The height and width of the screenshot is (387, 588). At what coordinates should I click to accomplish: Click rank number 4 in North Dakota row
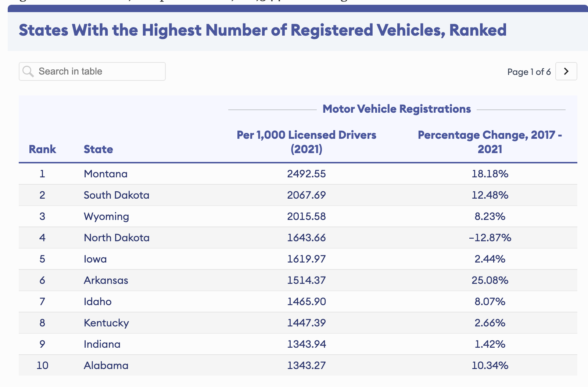pos(42,238)
